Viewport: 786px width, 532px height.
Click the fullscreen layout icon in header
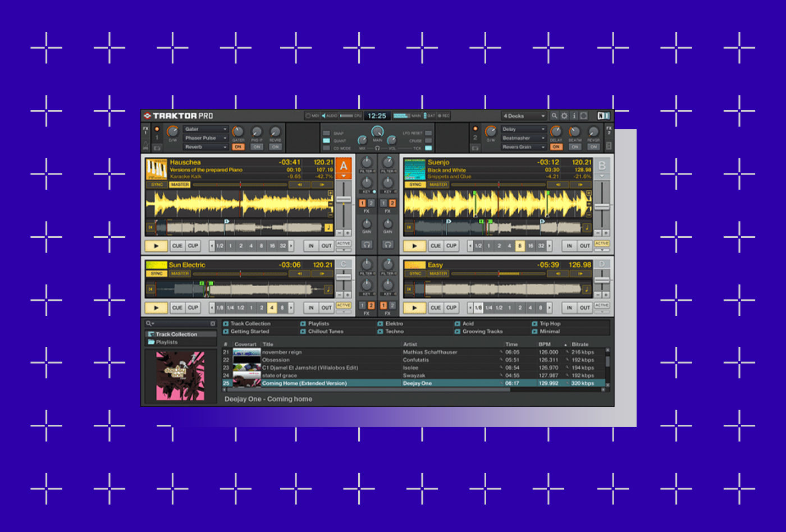click(x=584, y=116)
